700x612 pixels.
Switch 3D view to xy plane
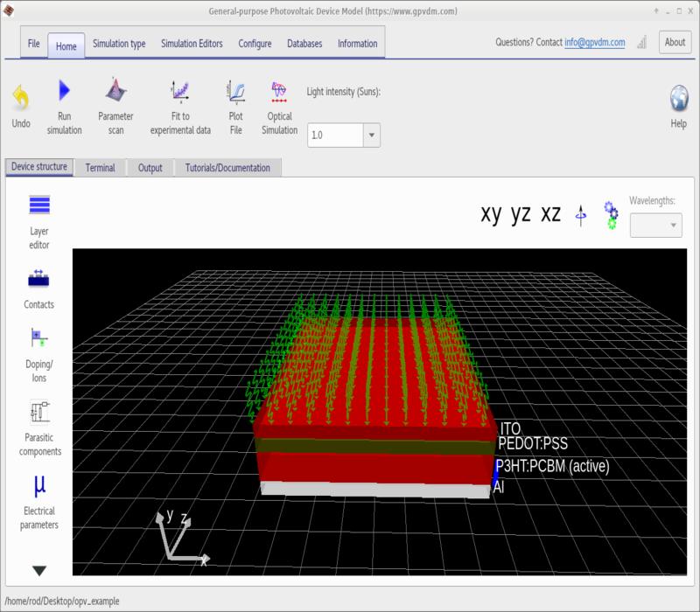point(491,215)
